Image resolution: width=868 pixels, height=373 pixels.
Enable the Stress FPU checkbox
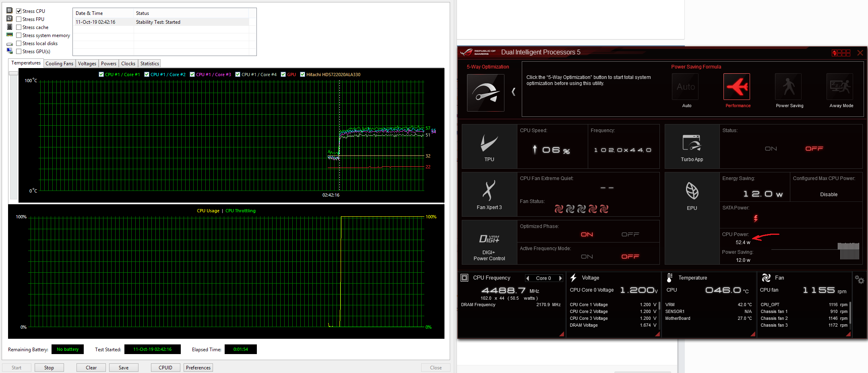click(19, 19)
